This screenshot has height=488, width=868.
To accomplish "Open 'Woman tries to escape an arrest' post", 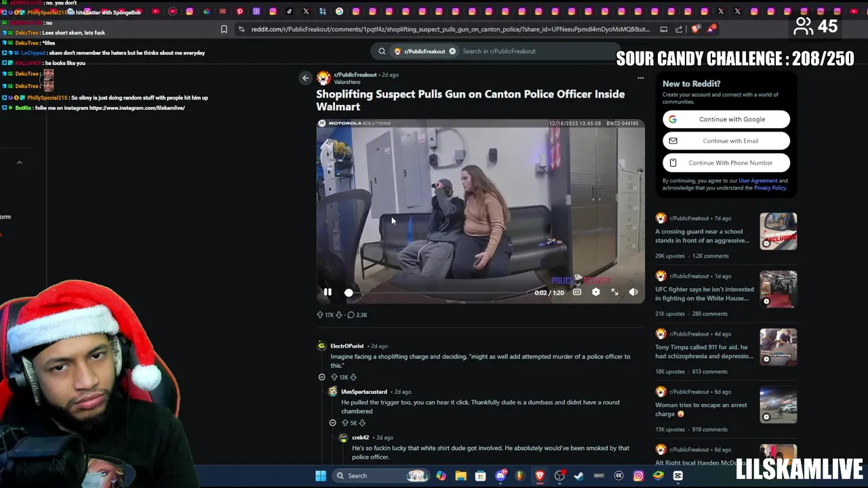I will (701, 409).
